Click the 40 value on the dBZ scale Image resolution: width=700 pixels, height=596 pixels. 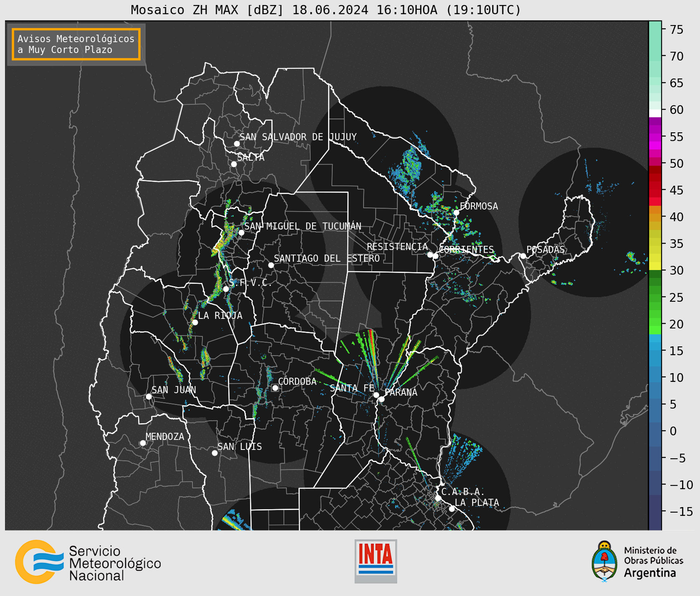pyautogui.click(x=677, y=217)
